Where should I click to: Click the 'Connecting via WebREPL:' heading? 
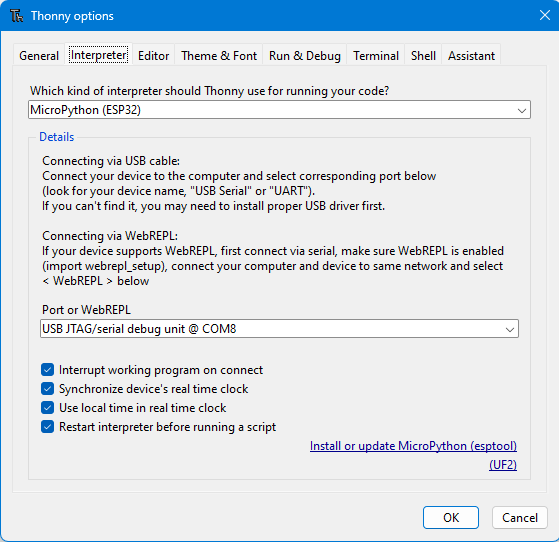coord(110,236)
